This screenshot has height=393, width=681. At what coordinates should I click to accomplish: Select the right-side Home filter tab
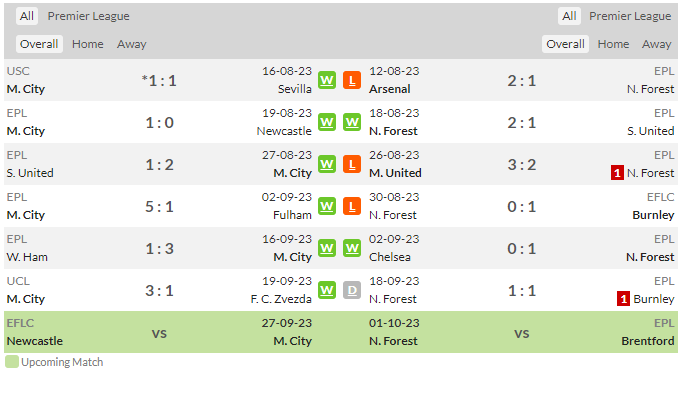coord(613,44)
